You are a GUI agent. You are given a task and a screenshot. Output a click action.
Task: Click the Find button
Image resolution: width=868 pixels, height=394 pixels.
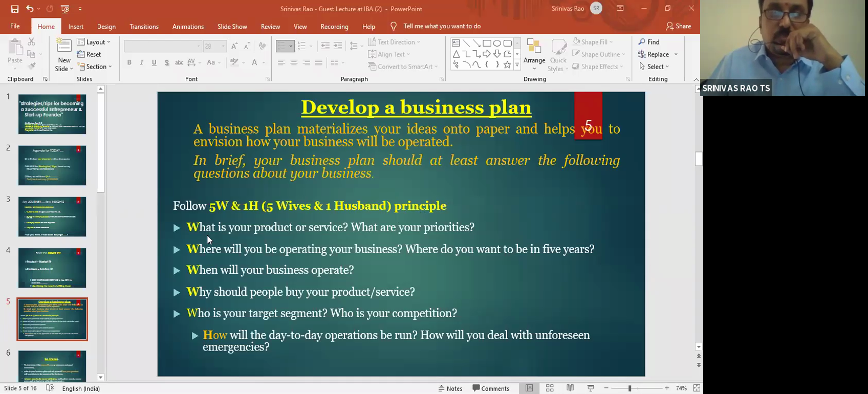(649, 42)
